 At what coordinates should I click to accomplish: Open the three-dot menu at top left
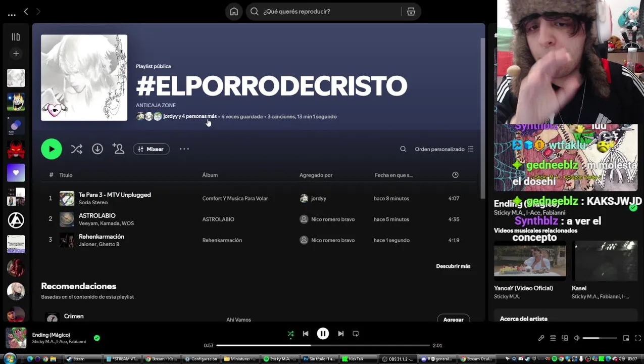pos(12,15)
